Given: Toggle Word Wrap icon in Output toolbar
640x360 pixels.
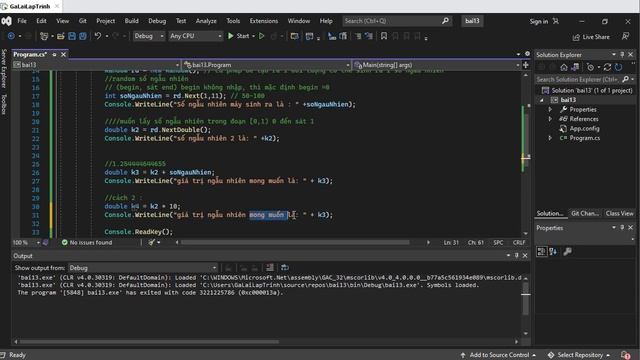Looking at the screenshot, I should [x=285, y=268].
